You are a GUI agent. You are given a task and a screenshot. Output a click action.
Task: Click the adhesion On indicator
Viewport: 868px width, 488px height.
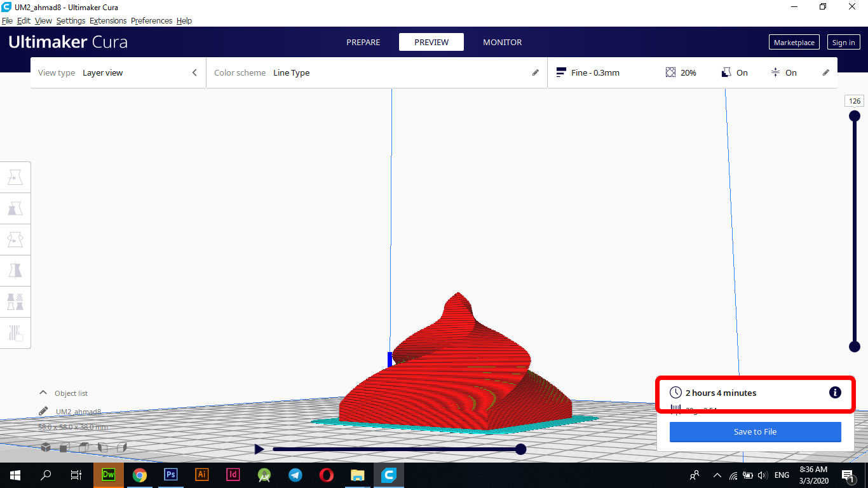tap(783, 72)
